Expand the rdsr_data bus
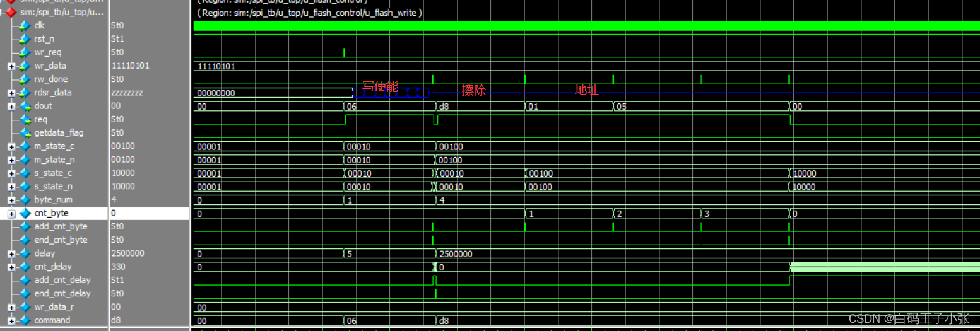980x331 pixels. click(11, 93)
